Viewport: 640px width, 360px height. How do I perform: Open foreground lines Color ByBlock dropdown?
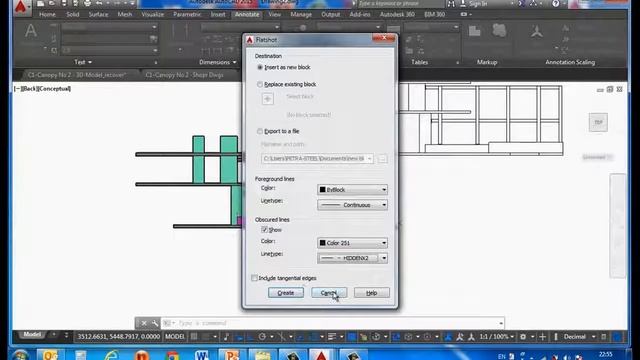[x=352, y=190]
